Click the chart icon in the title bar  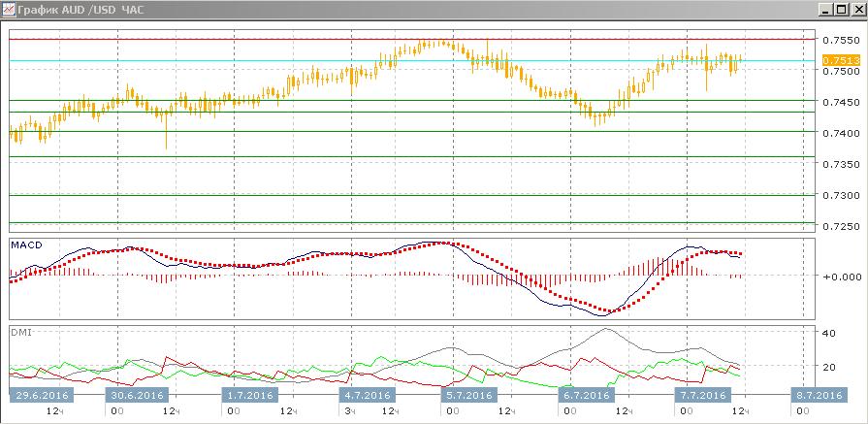click(x=10, y=10)
